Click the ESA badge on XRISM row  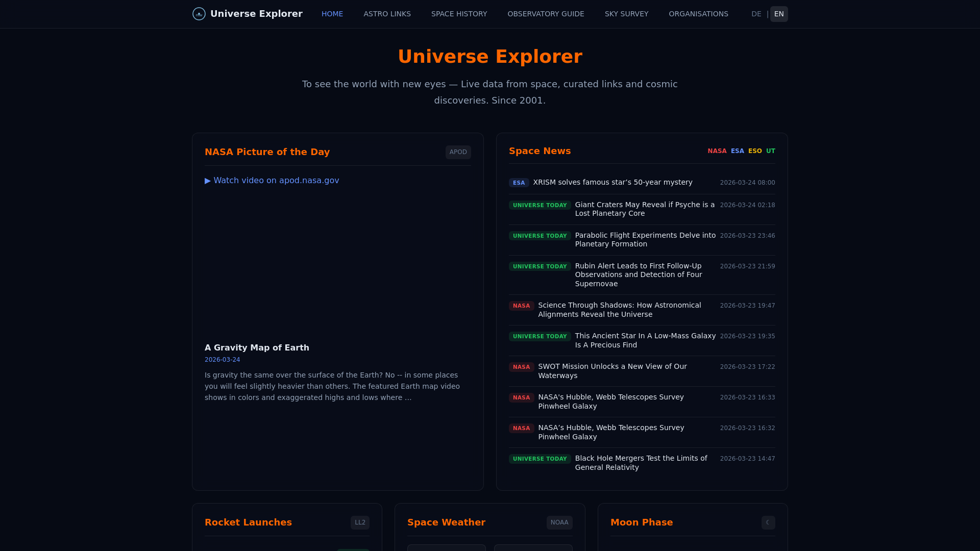pyautogui.click(x=519, y=183)
